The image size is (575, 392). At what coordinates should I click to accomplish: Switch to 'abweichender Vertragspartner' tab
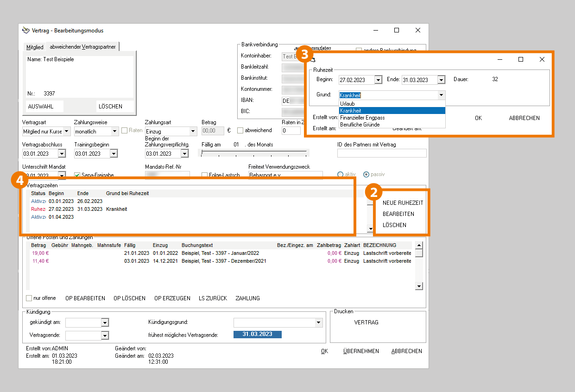point(82,47)
